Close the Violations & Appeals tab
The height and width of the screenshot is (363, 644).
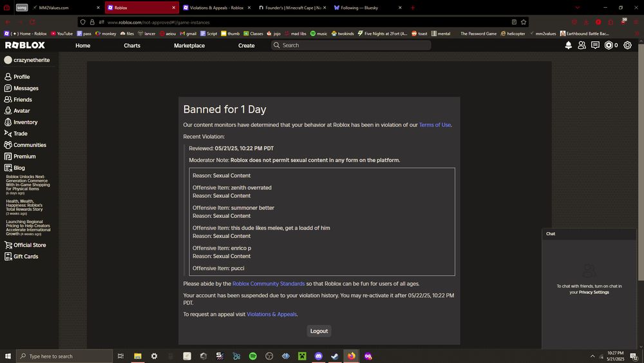[249, 7]
